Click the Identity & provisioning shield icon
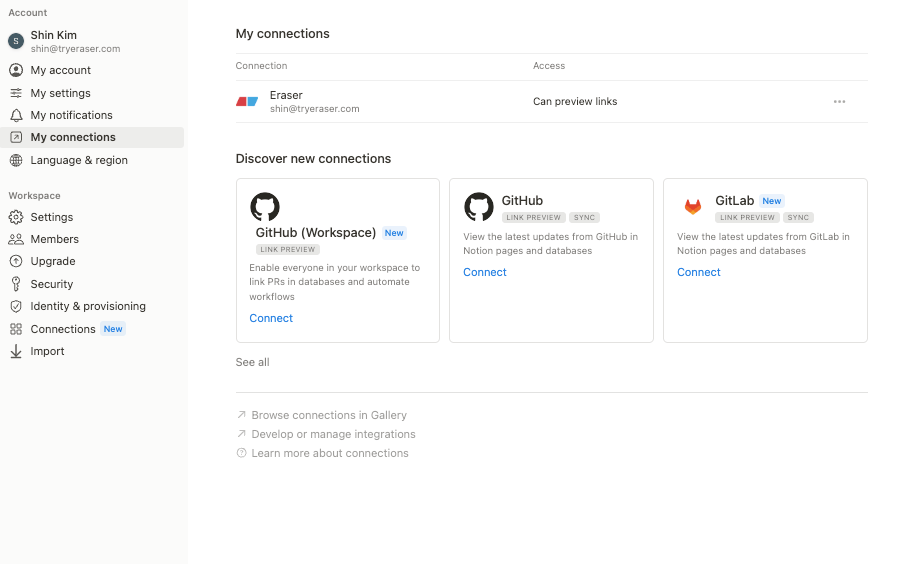This screenshot has width=912, height=564. tap(16, 306)
